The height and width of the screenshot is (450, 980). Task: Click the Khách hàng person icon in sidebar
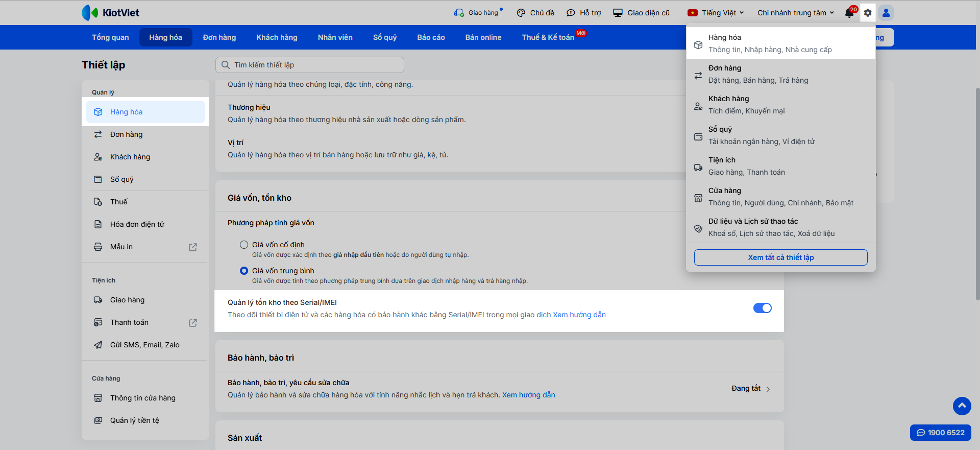pyautogui.click(x=98, y=157)
